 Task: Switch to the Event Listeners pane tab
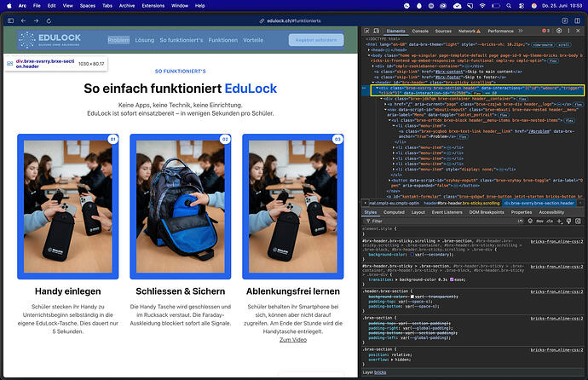[447, 212]
